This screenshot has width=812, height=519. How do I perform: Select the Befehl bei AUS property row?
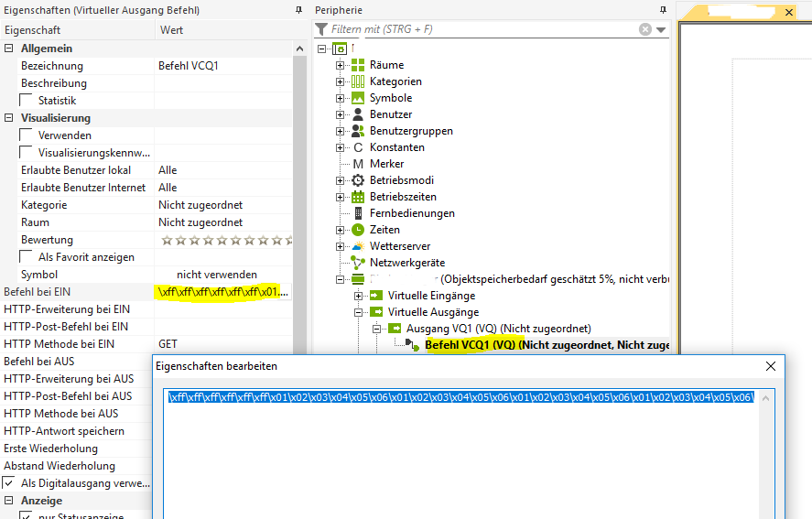[x=77, y=361]
